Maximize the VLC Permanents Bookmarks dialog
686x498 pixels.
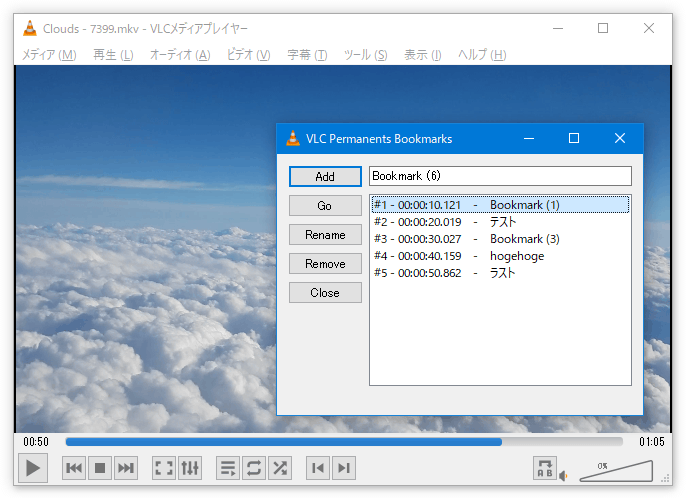[x=574, y=138]
